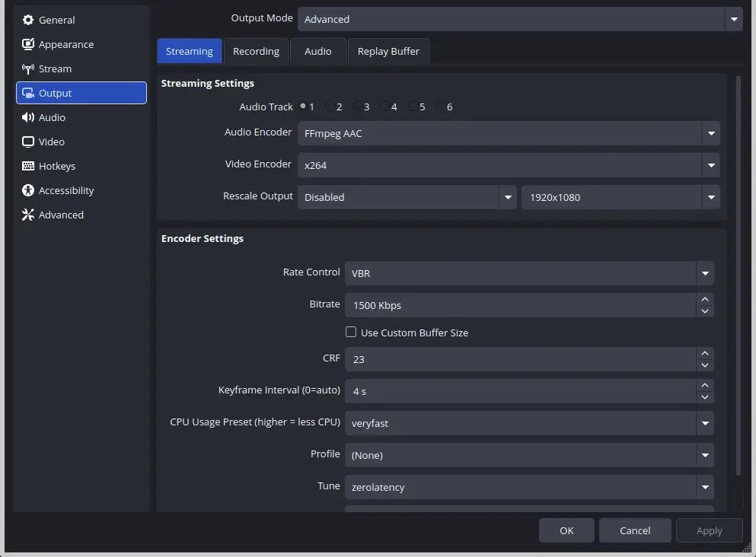Increase Bitrate with up arrow
The height and width of the screenshot is (557, 756).
click(705, 299)
